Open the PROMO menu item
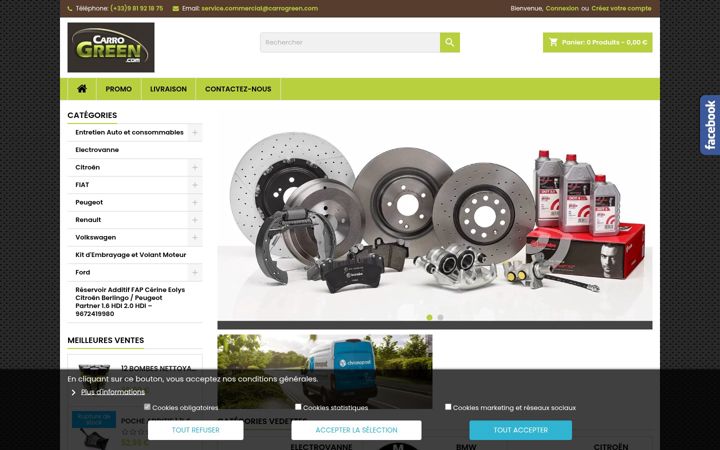Image resolution: width=720 pixels, height=450 pixels. 118,89
